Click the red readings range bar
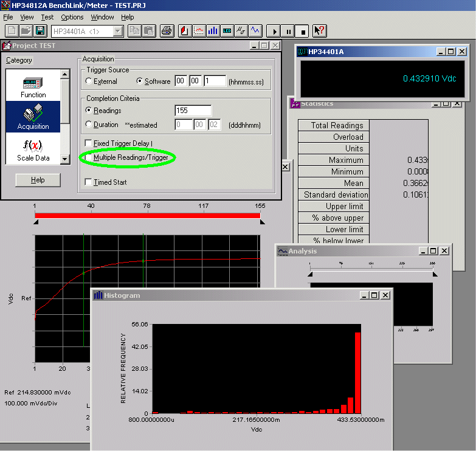This screenshot has height=451, width=476. pos(148,216)
